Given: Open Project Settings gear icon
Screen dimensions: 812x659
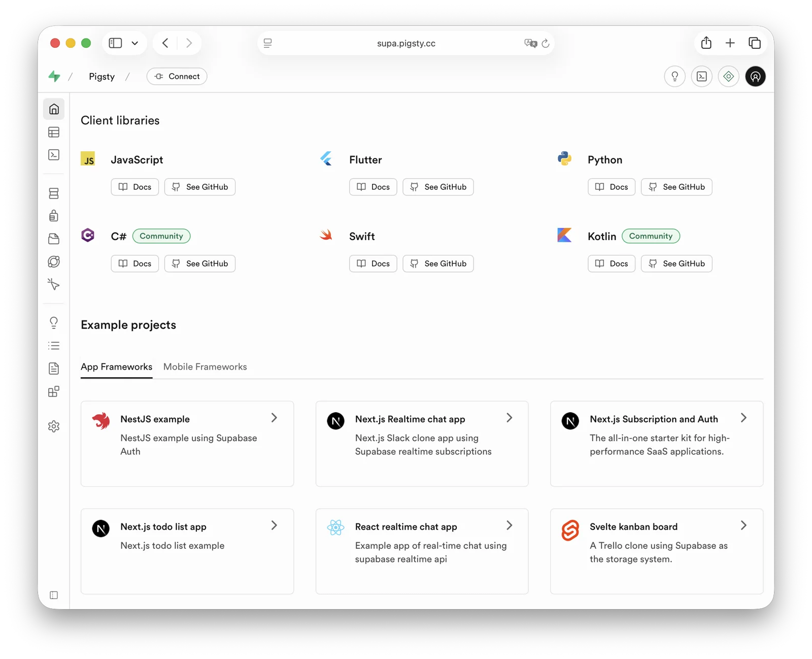Looking at the screenshot, I should tap(54, 426).
